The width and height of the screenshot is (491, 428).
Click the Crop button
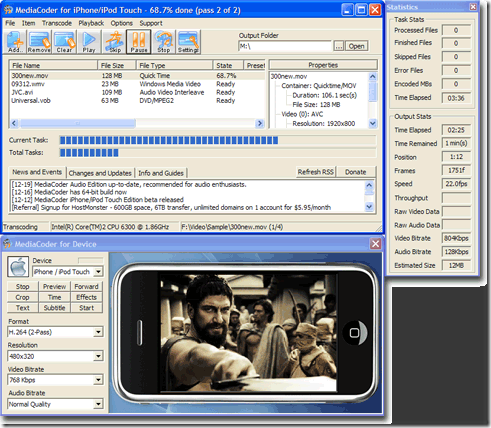pyautogui.click(x=22, y=297)
